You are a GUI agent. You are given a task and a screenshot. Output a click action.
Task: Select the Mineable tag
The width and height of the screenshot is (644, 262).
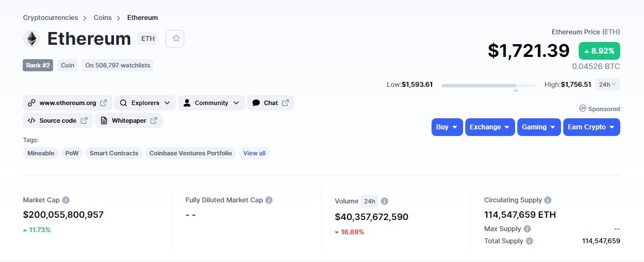tap(40, 153)
